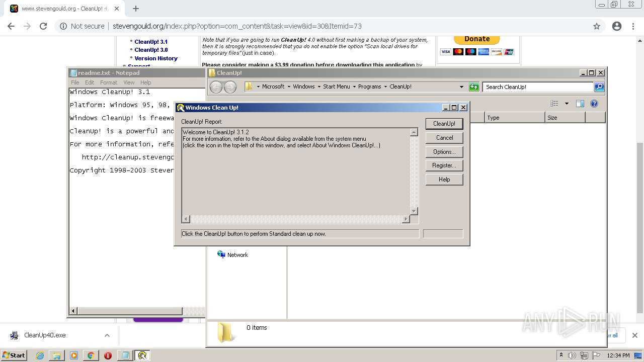Reload the browser page
644x362 pixels.
point(43,26)
